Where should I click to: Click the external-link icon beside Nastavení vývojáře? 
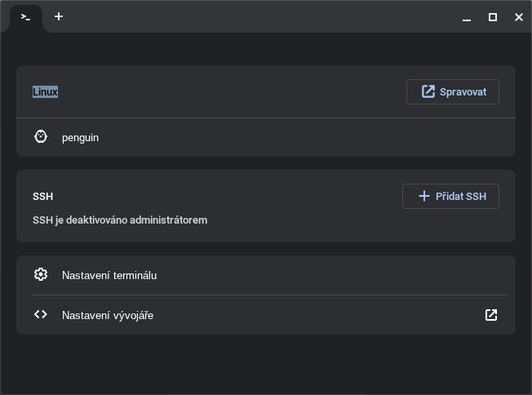tap(491, 315)
